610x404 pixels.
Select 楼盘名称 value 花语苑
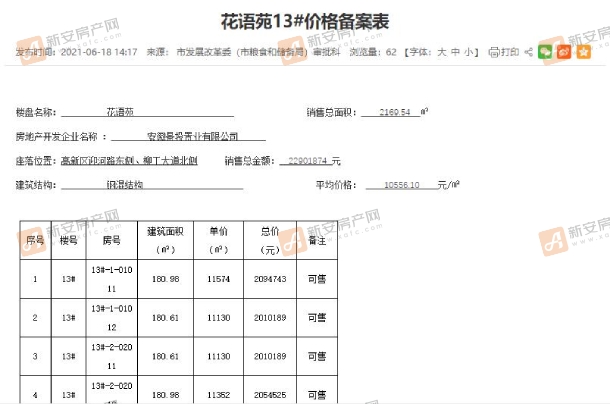point(120,112)
